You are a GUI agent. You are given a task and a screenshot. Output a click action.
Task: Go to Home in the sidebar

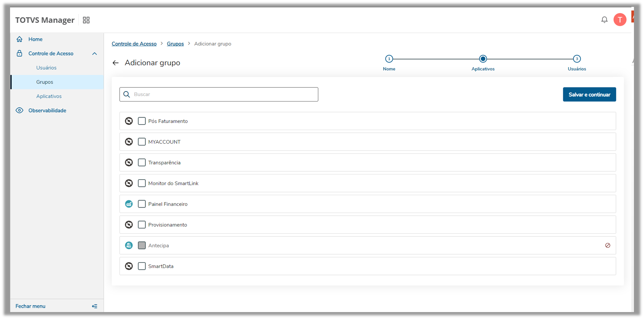pyautogui.click(x=35, y=39)
